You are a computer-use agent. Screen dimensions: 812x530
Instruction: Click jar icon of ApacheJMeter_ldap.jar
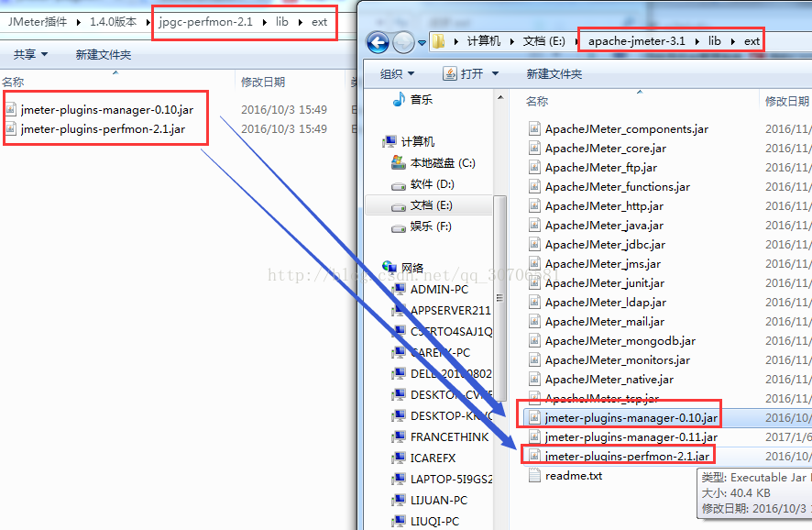pyautogui.click(x=534, y=302)
